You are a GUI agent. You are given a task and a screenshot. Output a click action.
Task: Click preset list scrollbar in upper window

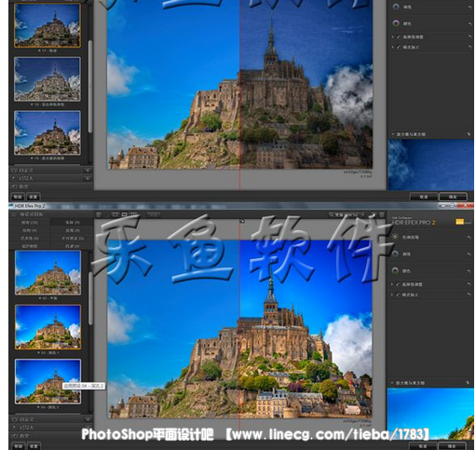click(90, 87)
